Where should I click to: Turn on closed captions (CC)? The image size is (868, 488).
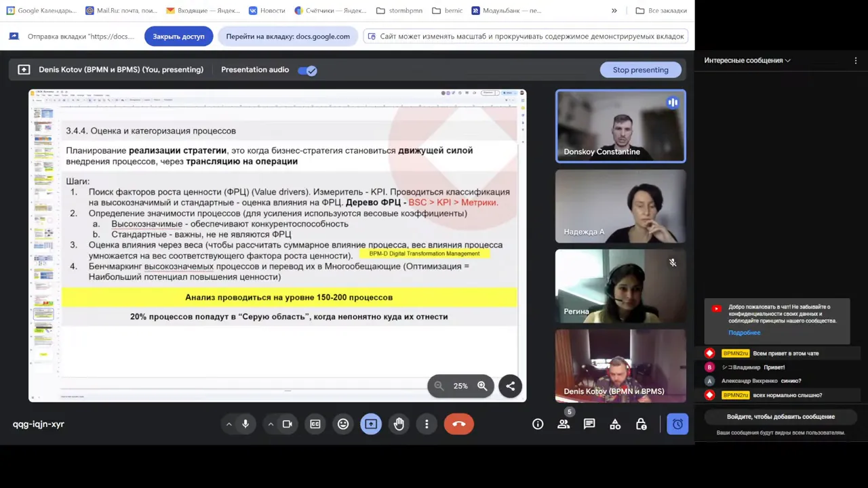click(315, 424)
